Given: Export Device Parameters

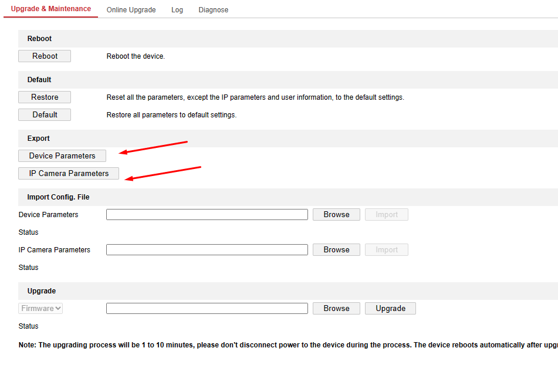Looking at the screenshot, I should click(x=62, y=156).
